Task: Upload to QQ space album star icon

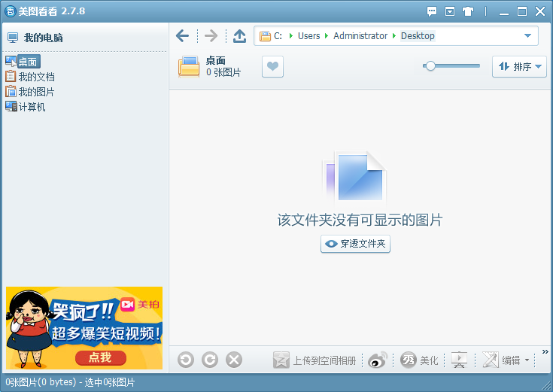Action: 281,360
